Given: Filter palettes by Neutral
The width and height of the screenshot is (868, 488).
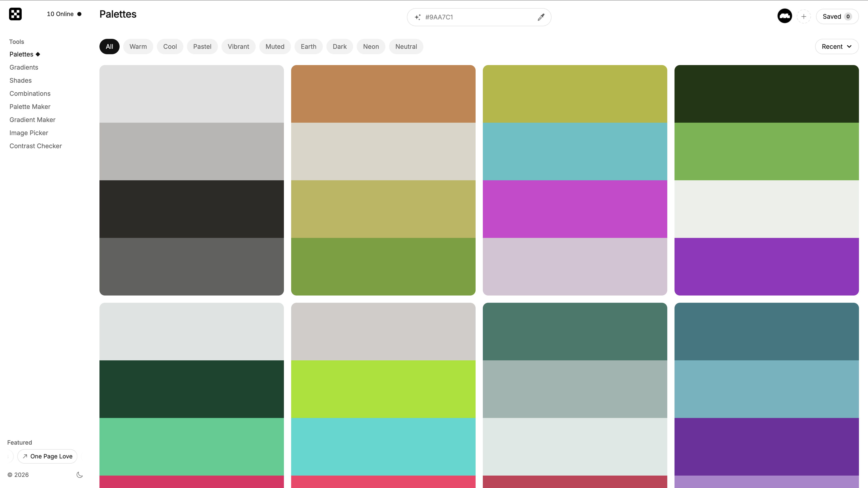Looking at the screenshot, I should coord(406,47).
